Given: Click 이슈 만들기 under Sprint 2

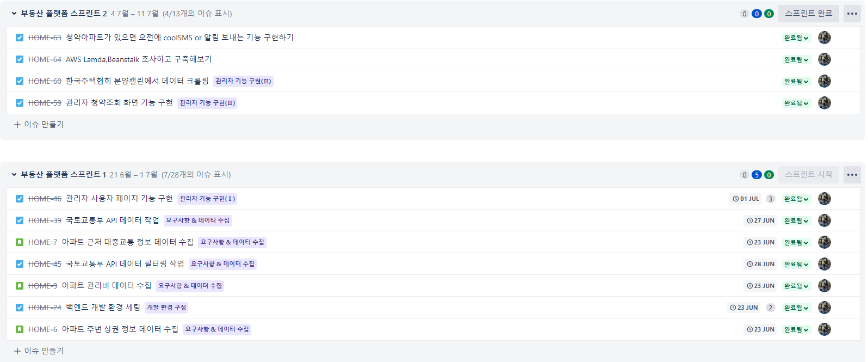Looking at the screenshot, I should click(x=39, y=125).
